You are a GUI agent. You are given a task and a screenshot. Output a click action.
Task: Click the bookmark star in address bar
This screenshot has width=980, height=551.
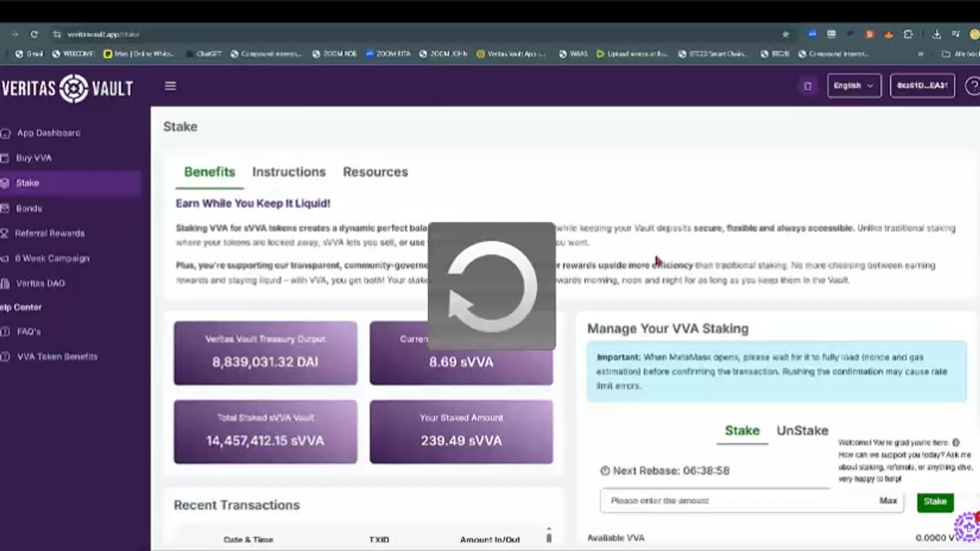coord(786,34)
